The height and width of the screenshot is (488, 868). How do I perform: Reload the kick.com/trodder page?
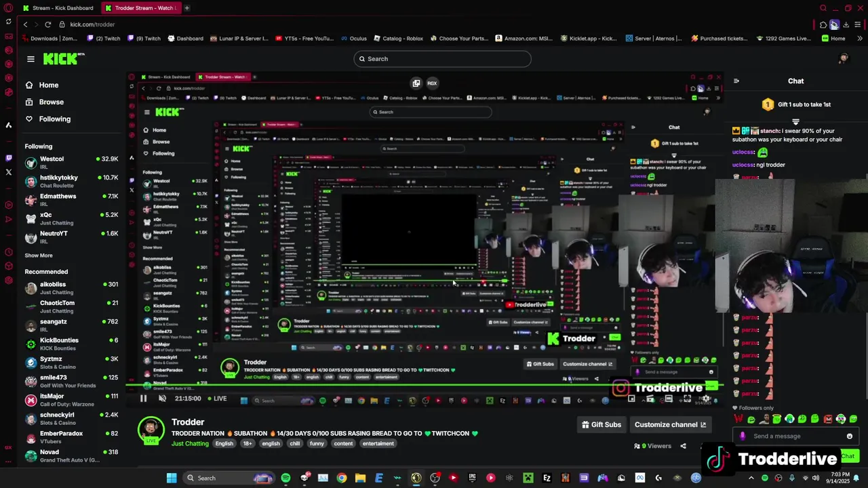pyautogui.click(x=47, y=24)
